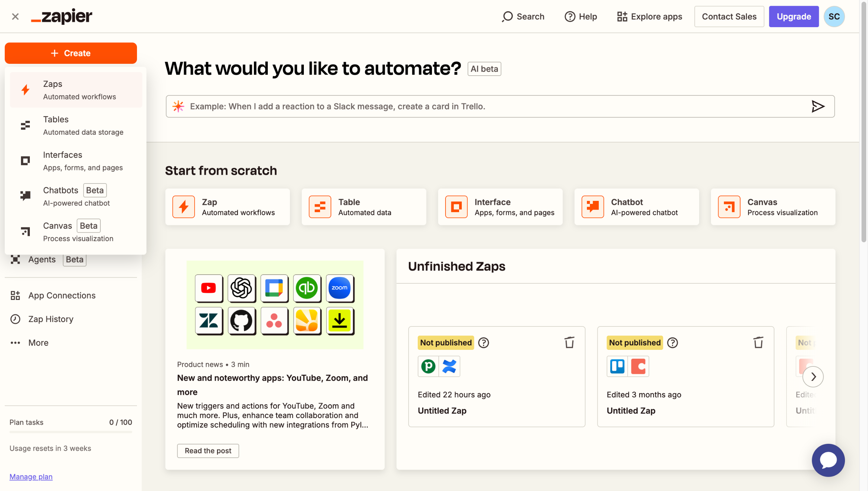Click the orange Create button
Viewport: 868px width, 491px height.
[x=71, y=53]
